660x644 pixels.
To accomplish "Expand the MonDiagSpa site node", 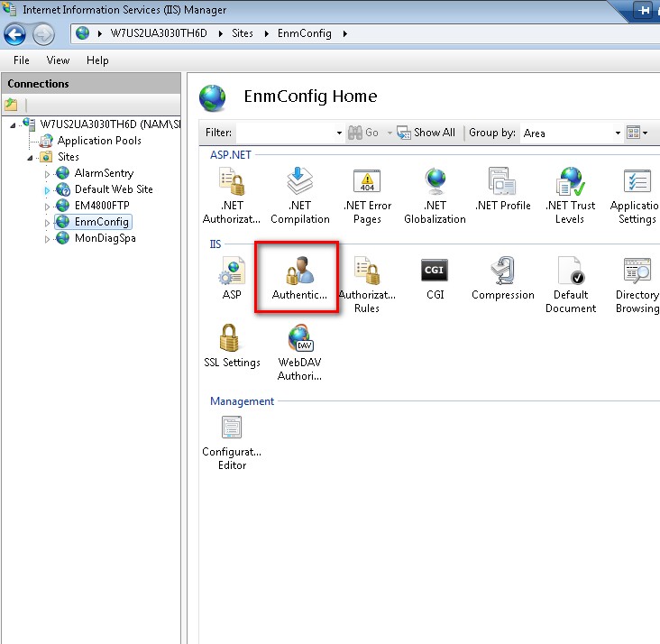I will [x=47, y=239].
